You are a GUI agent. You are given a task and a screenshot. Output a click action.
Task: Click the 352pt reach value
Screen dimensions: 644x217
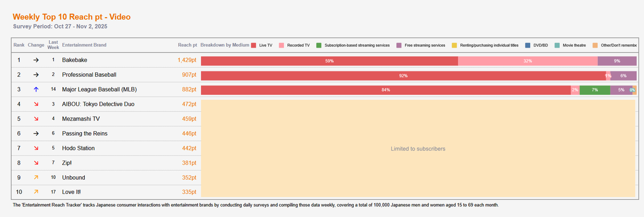coord(189,177)
